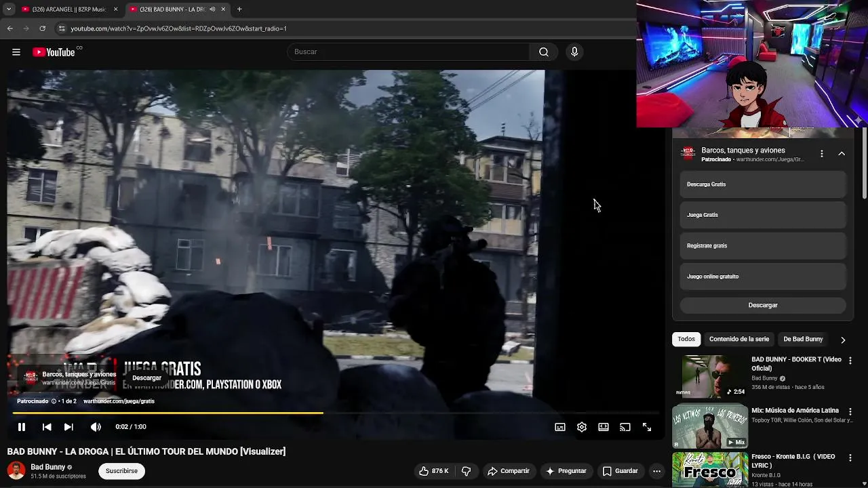This screenshot has width=868, height=488.
Task: Enter fullscreen mode
Action: point(647,427)
